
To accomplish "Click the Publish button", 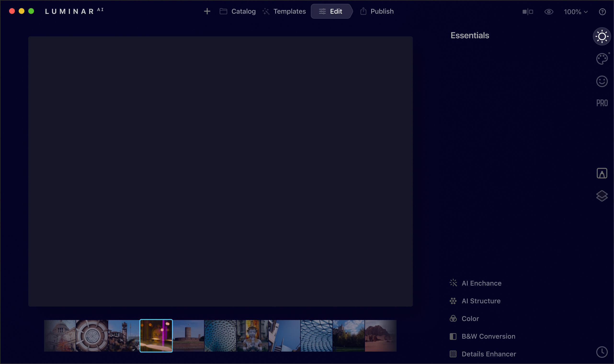I will pyautogui.click(x=376, y=11).
